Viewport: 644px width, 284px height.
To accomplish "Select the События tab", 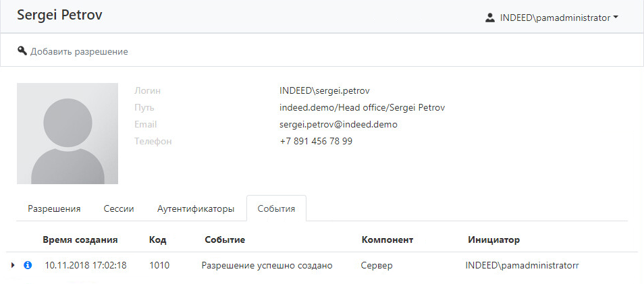I will pyautogui.click(x=276, y=208).
